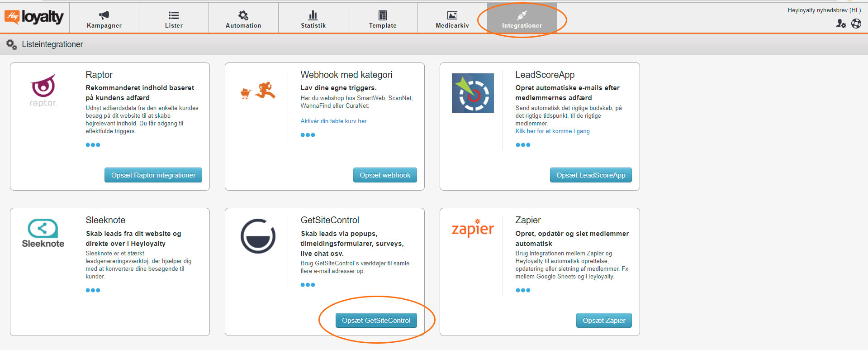The height and width of the screenshot is (350, 868).
Task: Click the GetSiteControl card title
Action: coord(330,220)
